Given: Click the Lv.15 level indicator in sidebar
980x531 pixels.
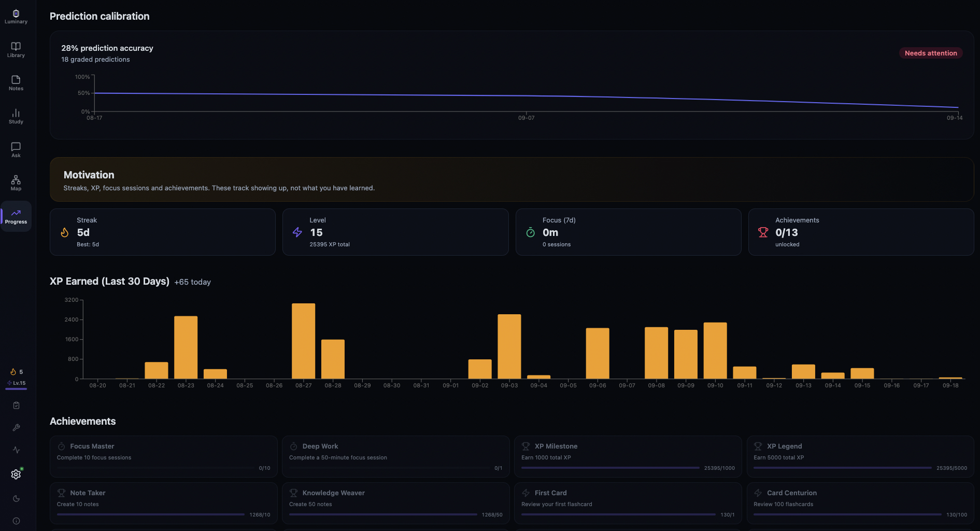Looking at the screenshot, I should [x=17, y=383].
